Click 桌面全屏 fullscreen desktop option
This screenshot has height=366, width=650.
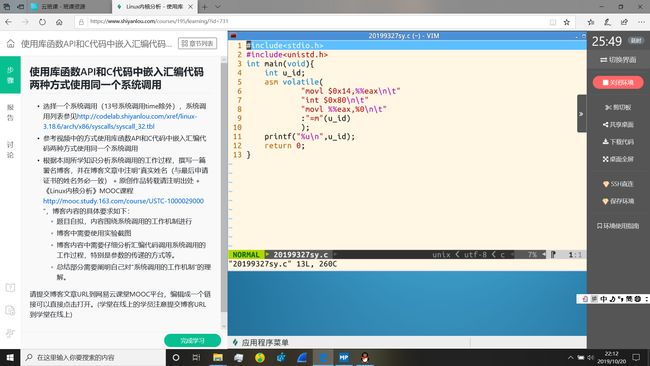coord(618,159)
